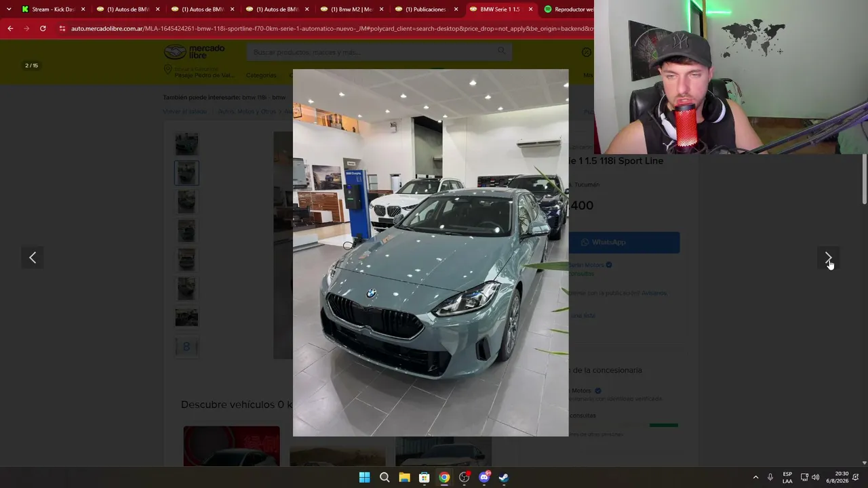Open the volume icon in system tray
The width and height of the screenshot is (868, 488).
[816, 477]
